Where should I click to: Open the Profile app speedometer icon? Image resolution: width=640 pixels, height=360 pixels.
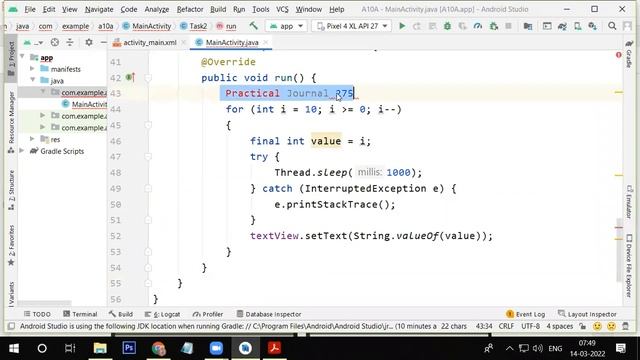478,26
